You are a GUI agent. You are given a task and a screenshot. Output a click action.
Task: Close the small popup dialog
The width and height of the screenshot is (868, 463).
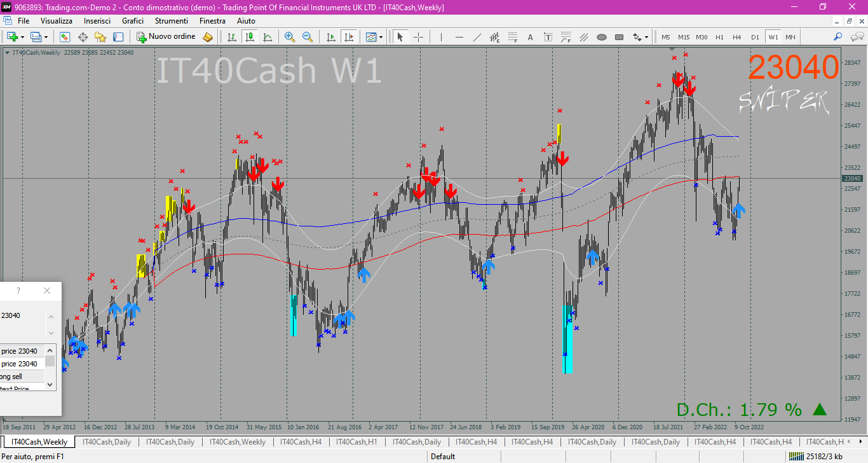coord(47,291)
